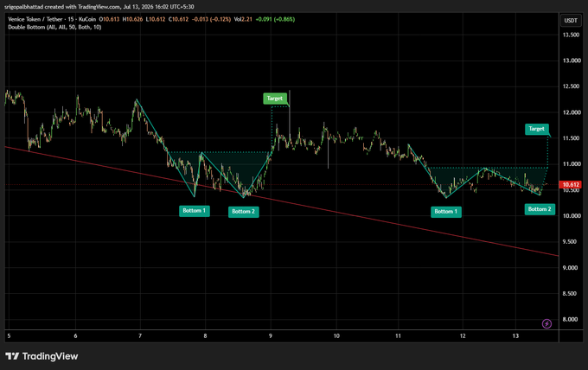Click the open value O10.613
The image size is (588, 370).
click(x=109, y=19)
